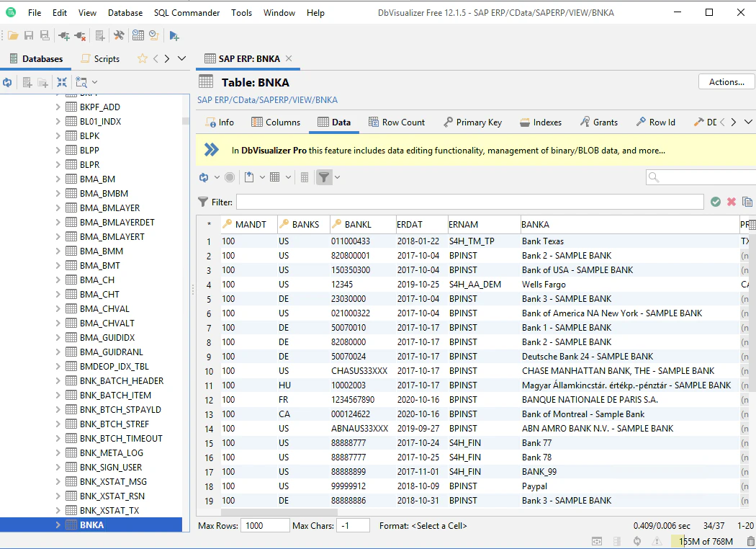The height and width of the screenshot is (549, 756).
Task: Expand the BKPF_ADD tree node
Action: 58,107
